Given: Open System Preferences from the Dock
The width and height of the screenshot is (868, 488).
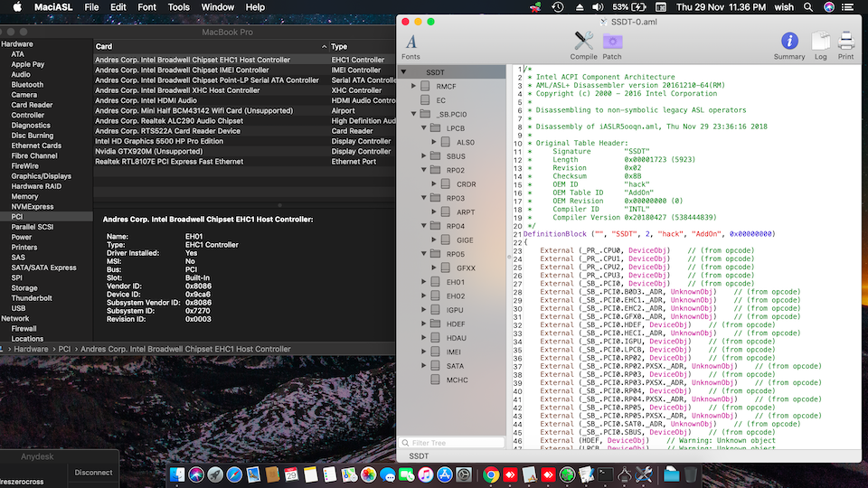Looking at the screenshot, I should pyautogui.click(x=464, y=474).
